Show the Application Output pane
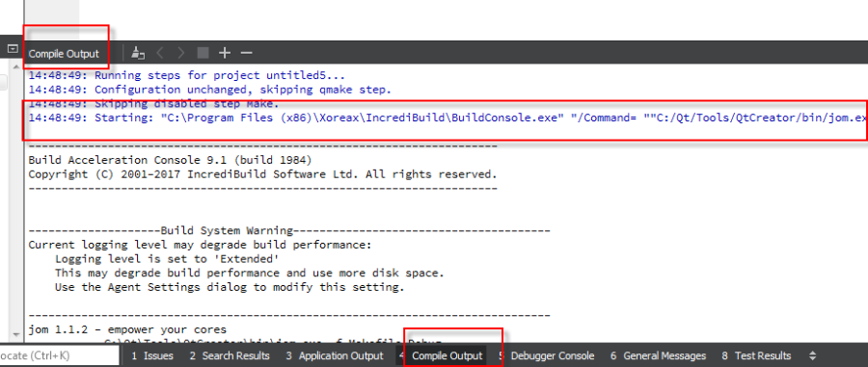 335,356
